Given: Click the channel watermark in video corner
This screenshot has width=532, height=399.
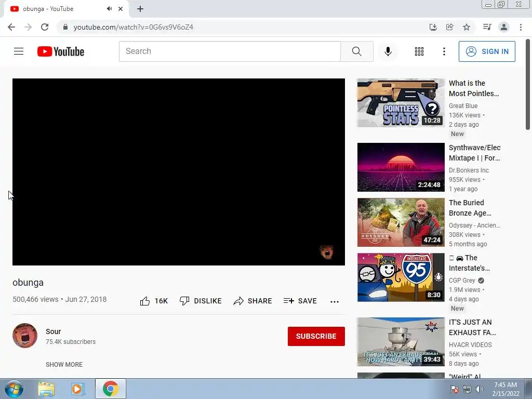Looking at the screenshot, I should (327, 252).
